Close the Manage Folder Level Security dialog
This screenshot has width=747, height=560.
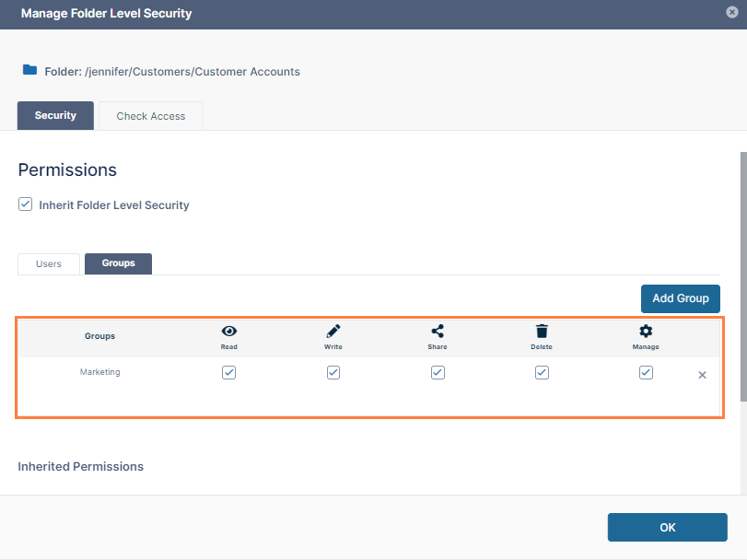pyautogui.click(x=730, y=13)
